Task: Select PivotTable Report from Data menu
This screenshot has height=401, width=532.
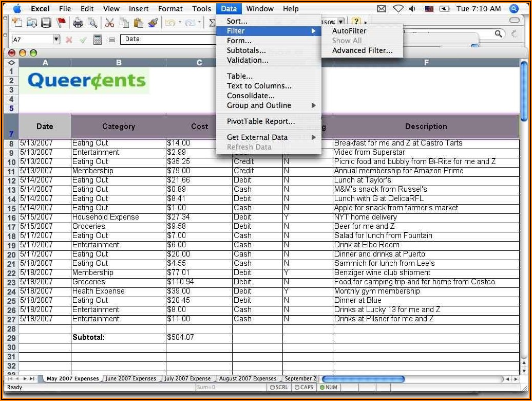Action: pos(261,121)
